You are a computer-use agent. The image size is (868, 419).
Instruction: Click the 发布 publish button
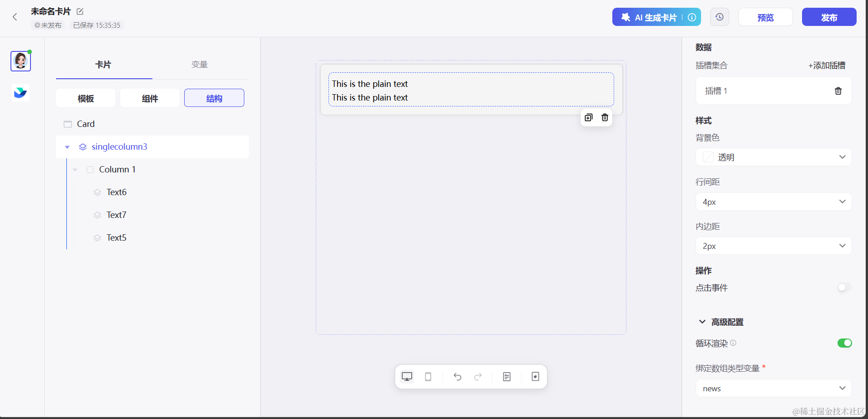pyautogui.click(x=829, y=17)
